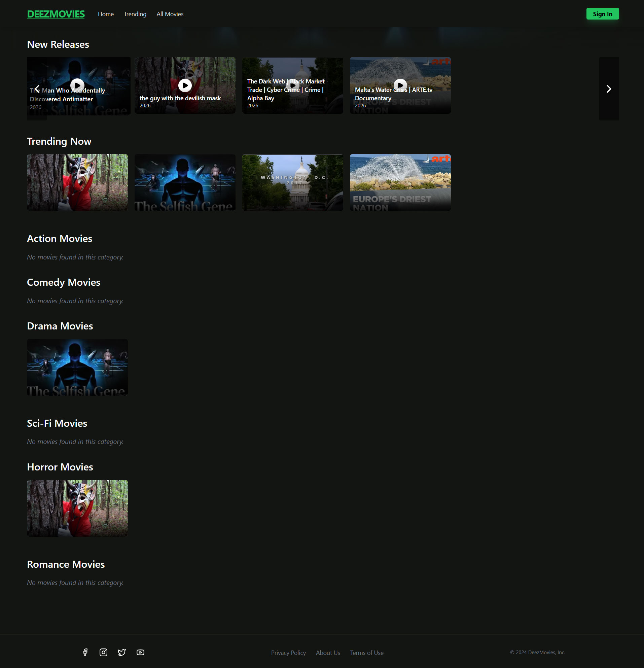Go to the Home page link
This screenshot has height=668, width=644.
pyautogui.click(x=106, y=14)
